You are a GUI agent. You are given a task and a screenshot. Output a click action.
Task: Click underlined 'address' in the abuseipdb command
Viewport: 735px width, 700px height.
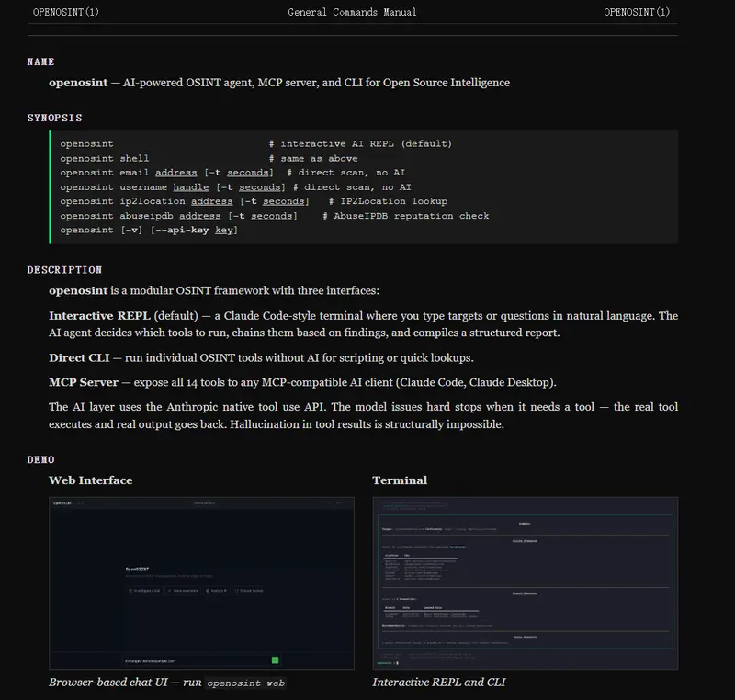pos(199,216)
